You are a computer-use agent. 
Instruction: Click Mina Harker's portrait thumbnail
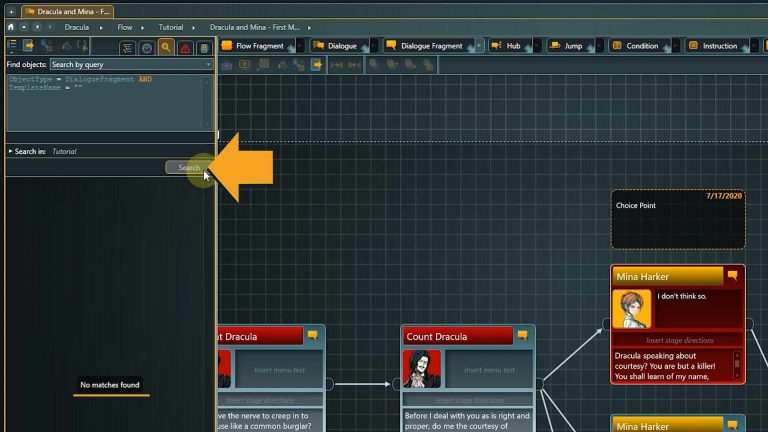click(x=631, y=309)
